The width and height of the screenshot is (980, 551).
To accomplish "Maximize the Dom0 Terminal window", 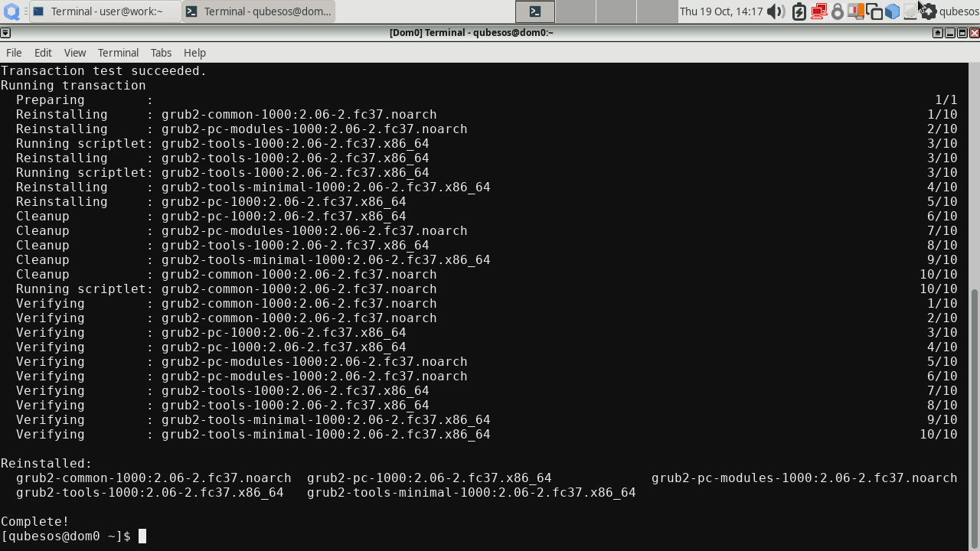I will point(962,33).
